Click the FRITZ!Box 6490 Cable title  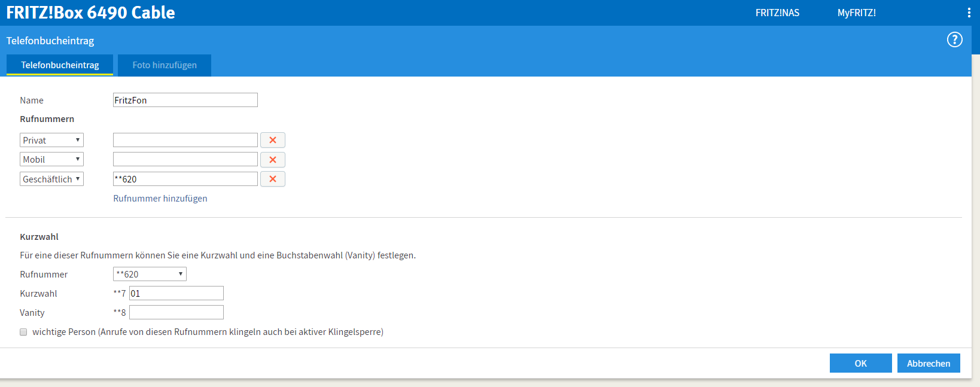coord(90,13)
